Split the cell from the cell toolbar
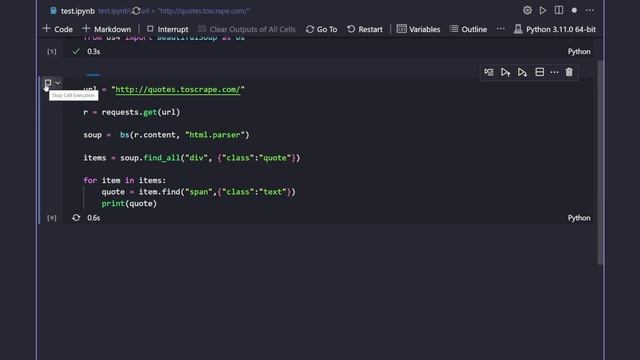This screenshot has height=360, width=640. [x=539, y=72]
